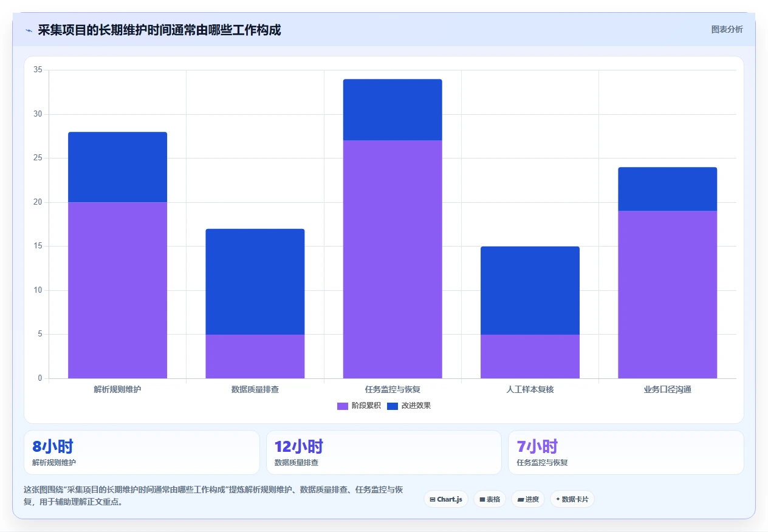Click the icon inside the 进度 chip
Viewport: 768px width, 532px height.
(x=521, y=500)
